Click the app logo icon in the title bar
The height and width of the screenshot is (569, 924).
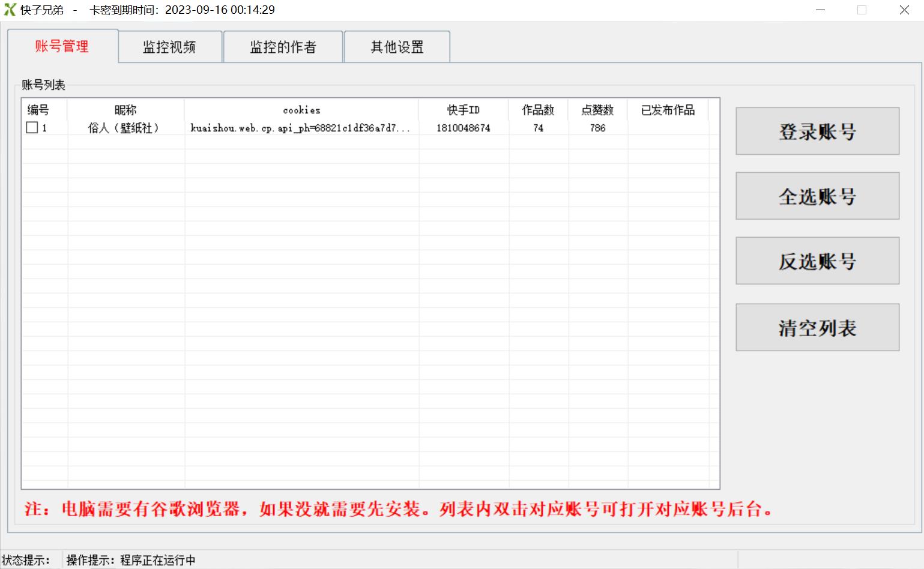pyautogui.click(x=9, y=10)
